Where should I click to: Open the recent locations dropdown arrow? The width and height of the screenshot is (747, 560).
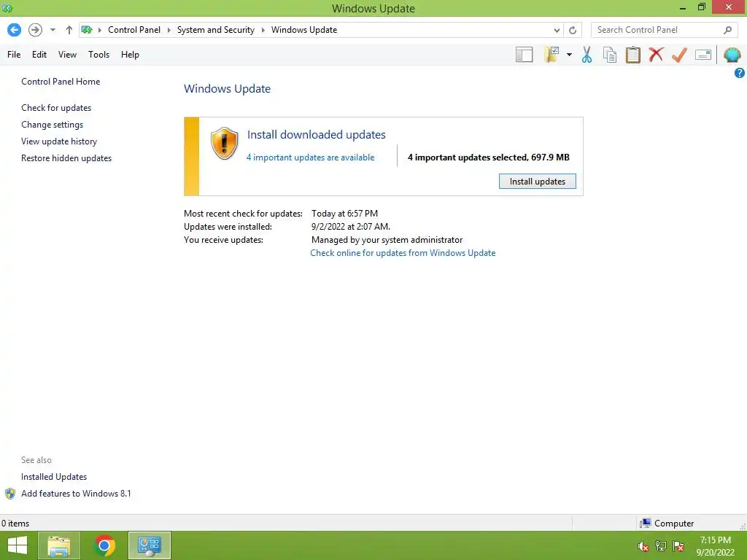(53, 30)
